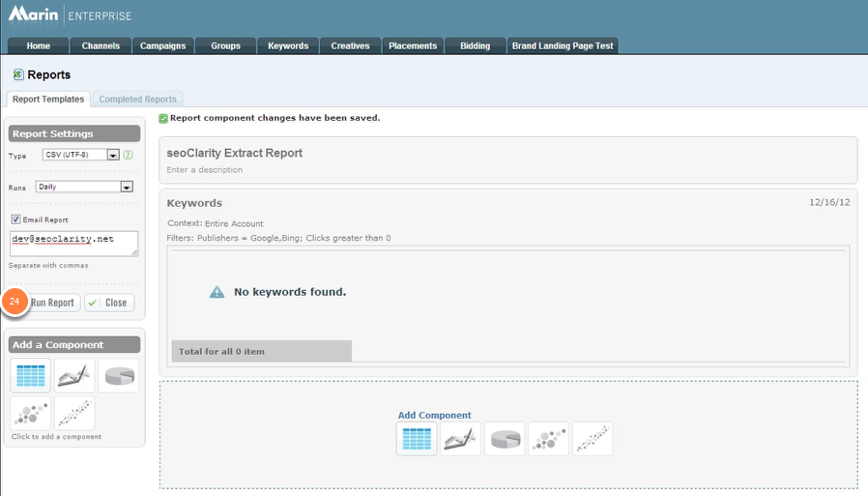
Task: Open Brand Landing Page Test tab
Action: [563, 46]
